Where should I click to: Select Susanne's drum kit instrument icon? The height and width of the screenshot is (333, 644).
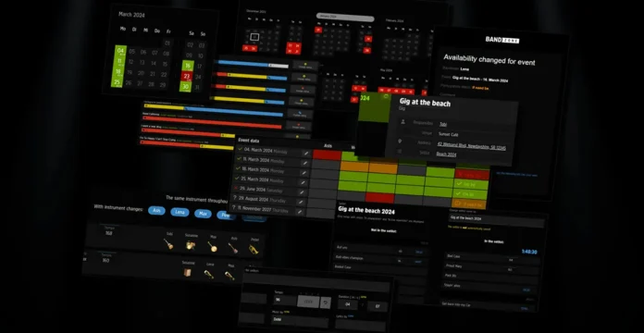pos(191,245)
